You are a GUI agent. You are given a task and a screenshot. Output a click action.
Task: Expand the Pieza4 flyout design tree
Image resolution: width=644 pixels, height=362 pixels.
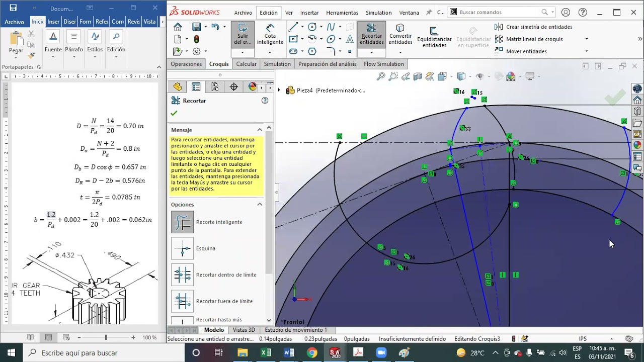tap(279, 90)
